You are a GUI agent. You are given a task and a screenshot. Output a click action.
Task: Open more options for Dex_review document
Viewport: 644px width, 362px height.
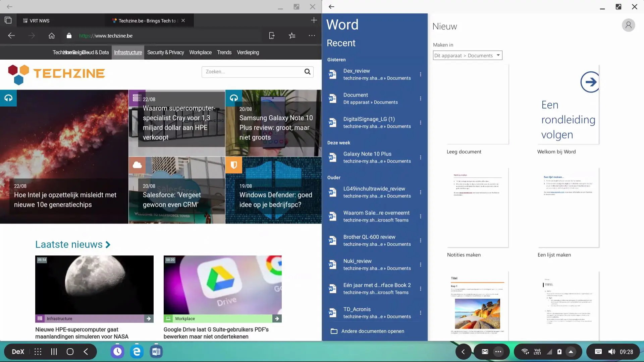[421, 74]
